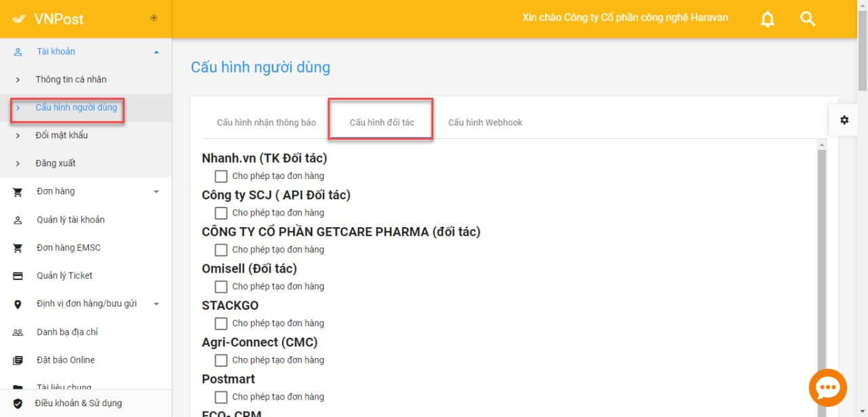
Task: Open the orange chat bubble widget
Action: click(x=827, y=388)
